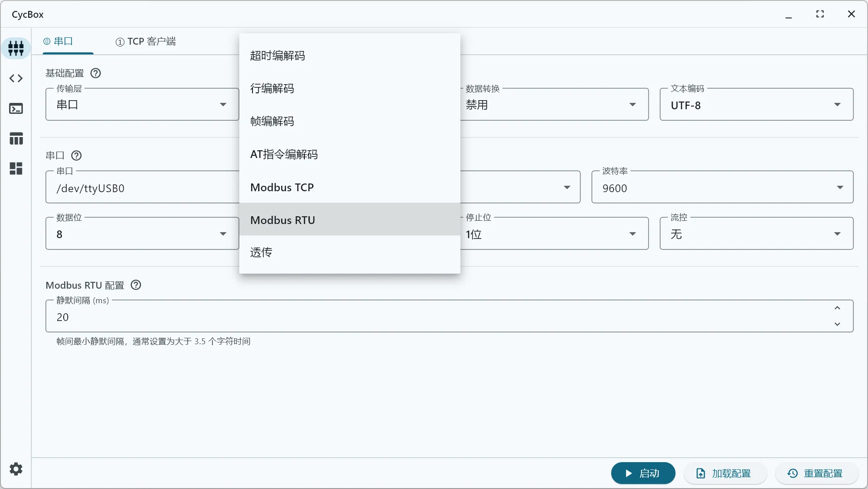Click help icon next to 基础配置
Screen dimensions: 868x489
(96, 73)
